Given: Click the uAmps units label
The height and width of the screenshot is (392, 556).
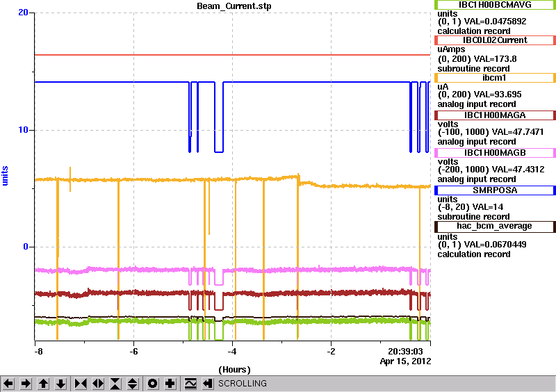Looking at the screenshot, I should 451,49.
